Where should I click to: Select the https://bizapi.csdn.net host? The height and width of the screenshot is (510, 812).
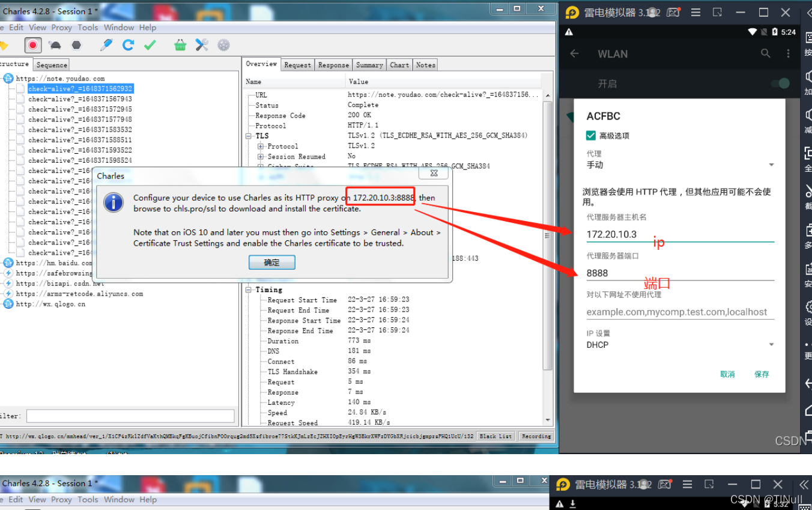click(60, 283)
